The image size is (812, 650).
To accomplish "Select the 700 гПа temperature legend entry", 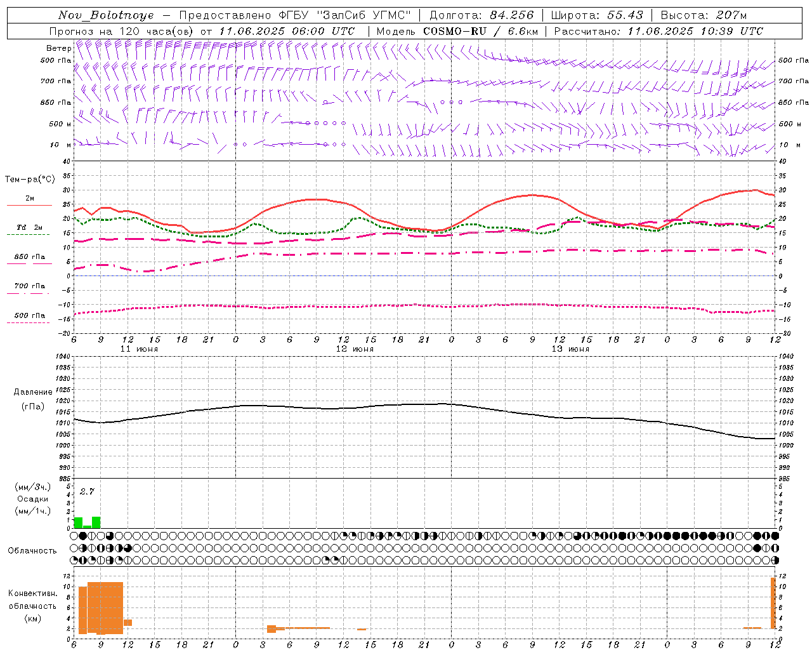I will [x=30, y=286].
